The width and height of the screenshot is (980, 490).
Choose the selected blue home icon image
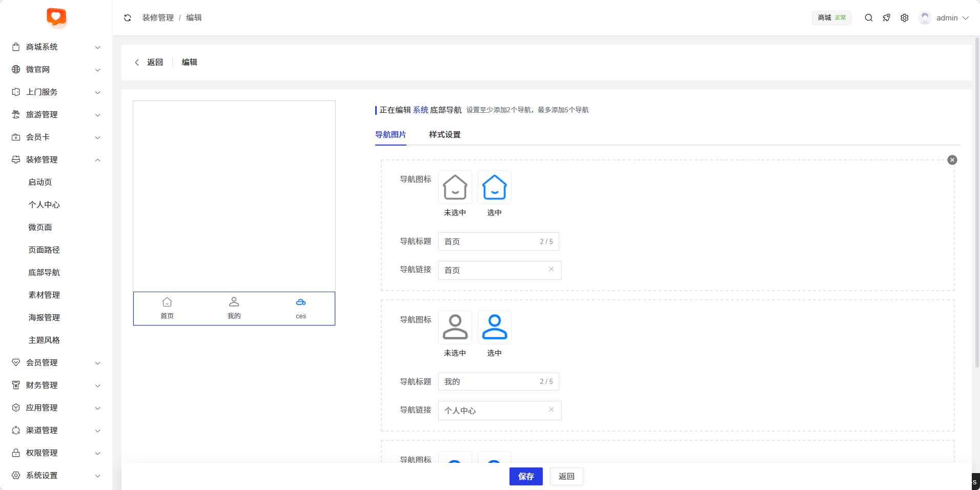[494, 187]
